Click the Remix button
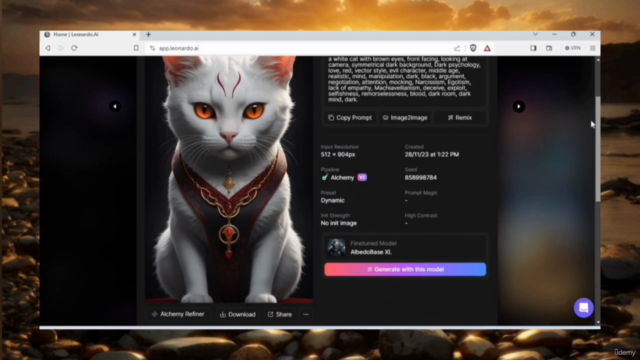 pos(460,118)
